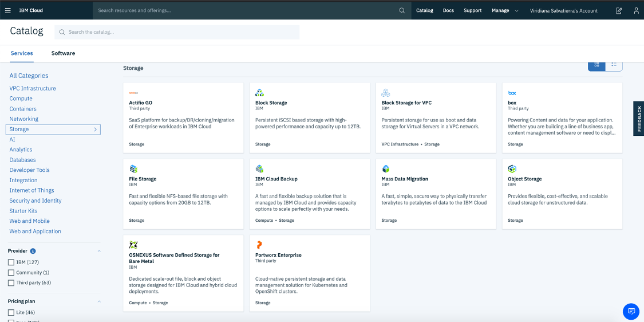The width and height of the screenshot is (644, 322).
Task: Click the Portworx Enterprise logo icon
Action: (259, 245)
